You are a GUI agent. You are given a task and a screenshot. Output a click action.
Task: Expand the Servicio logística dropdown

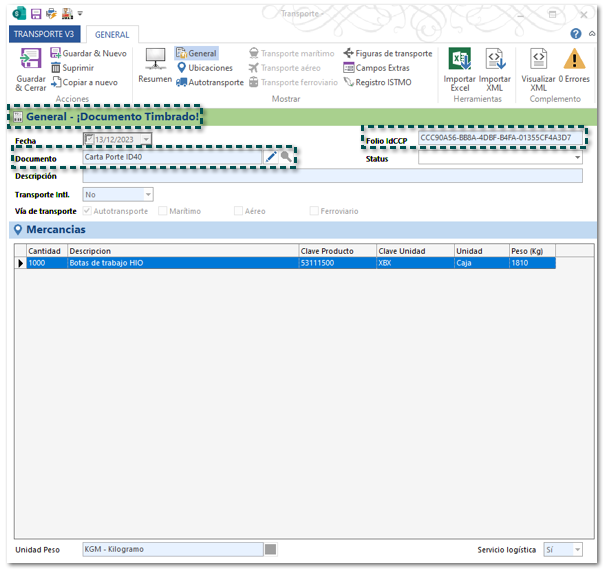577,550
